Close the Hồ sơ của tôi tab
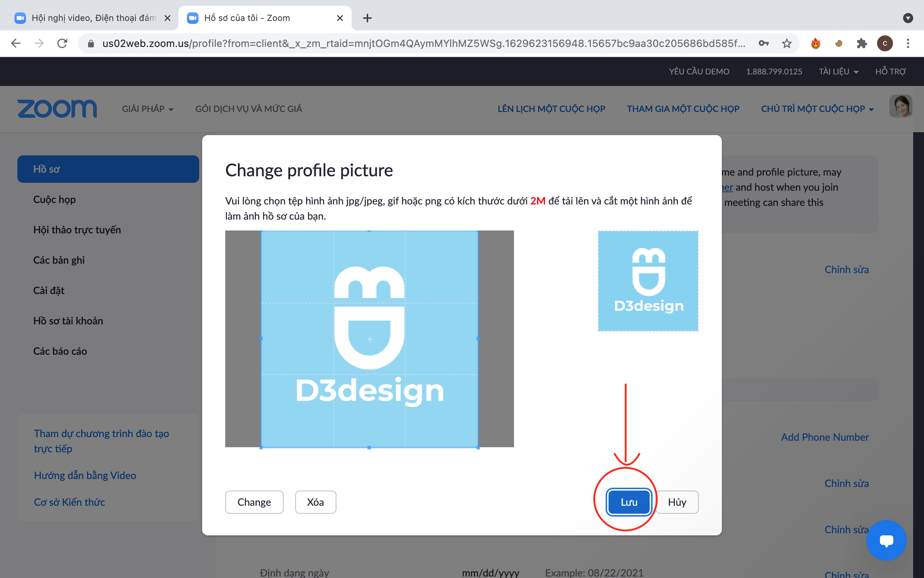 (x=340, y=18)
